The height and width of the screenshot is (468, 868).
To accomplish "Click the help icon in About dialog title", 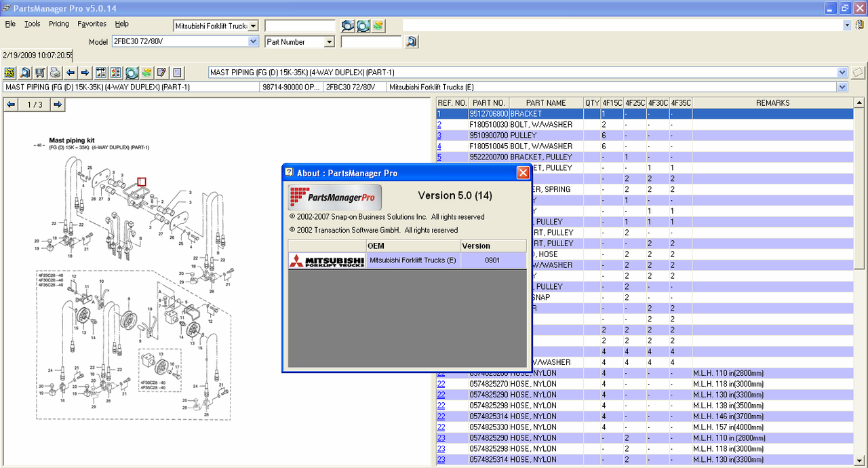I will point(289,172).
